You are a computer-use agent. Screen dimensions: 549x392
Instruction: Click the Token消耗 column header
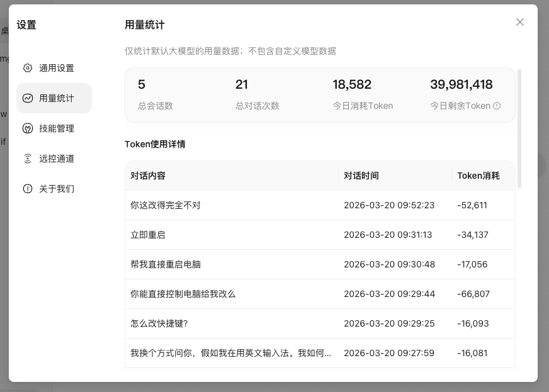[x=478, y=176]
